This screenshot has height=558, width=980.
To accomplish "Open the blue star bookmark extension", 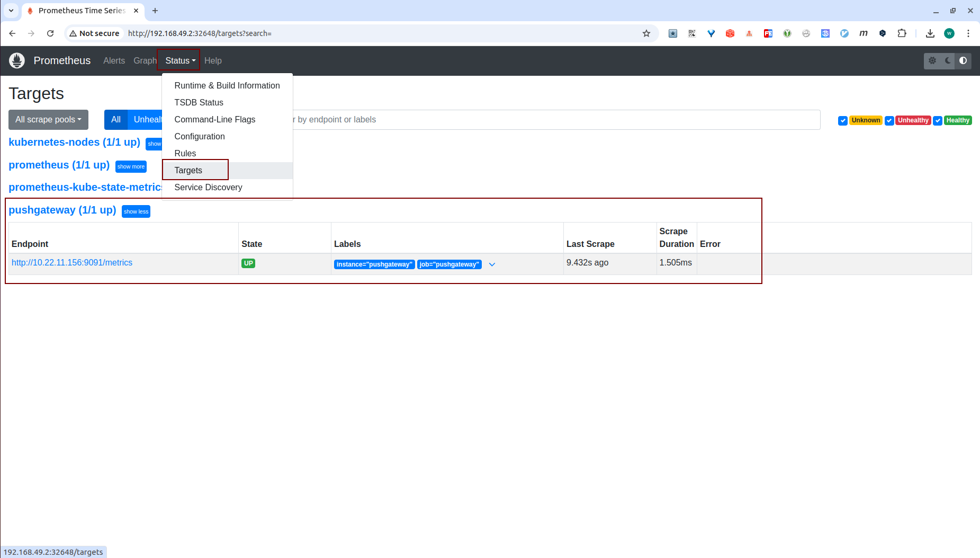I will point(673,33).
